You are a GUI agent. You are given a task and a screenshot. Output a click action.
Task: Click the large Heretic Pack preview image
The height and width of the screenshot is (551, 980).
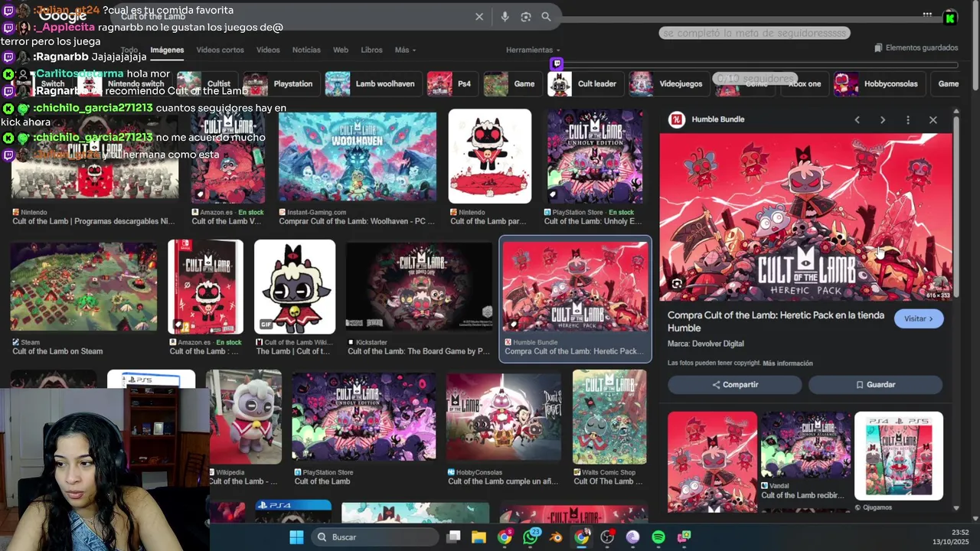pyautogui.click(x=806, y=217)
